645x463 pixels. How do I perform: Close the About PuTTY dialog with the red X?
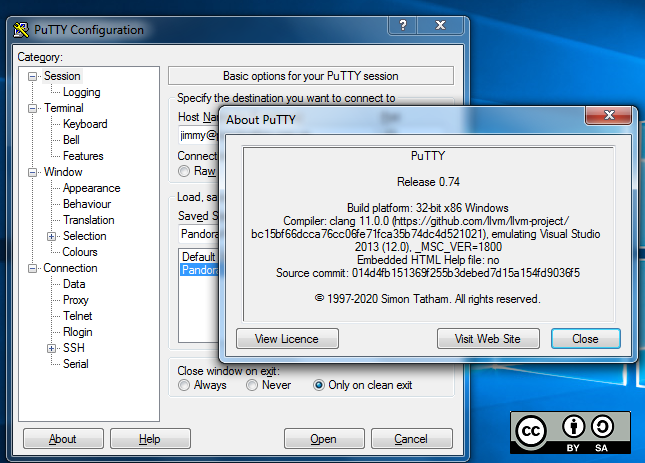click(609, 115)
